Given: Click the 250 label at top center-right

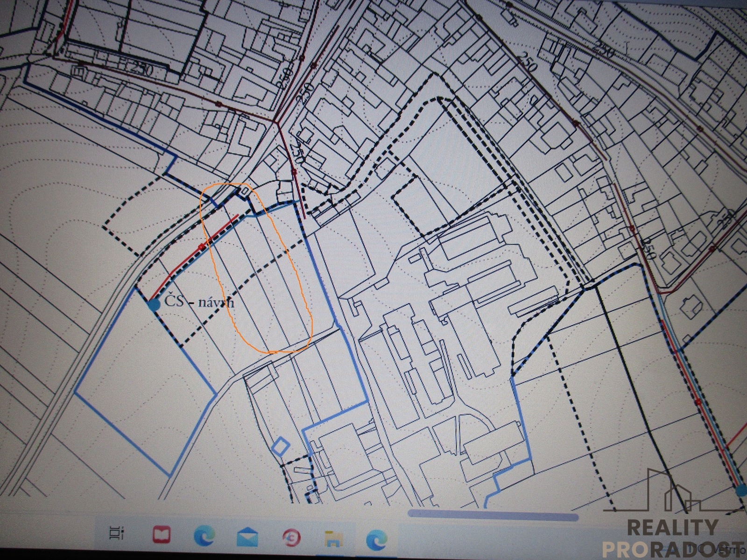Looking at the screenshot, I should click(x=529, y=61).
